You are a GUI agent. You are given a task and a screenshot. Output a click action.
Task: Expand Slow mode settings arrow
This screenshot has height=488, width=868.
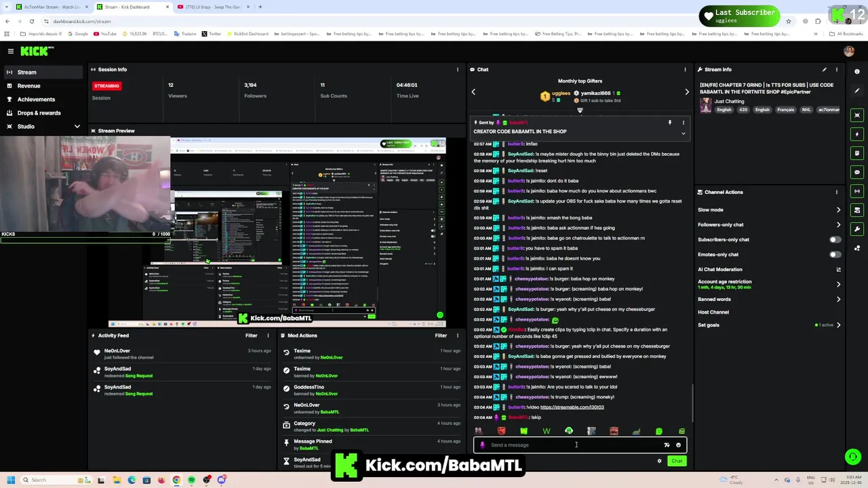click(x=838, y=210)
